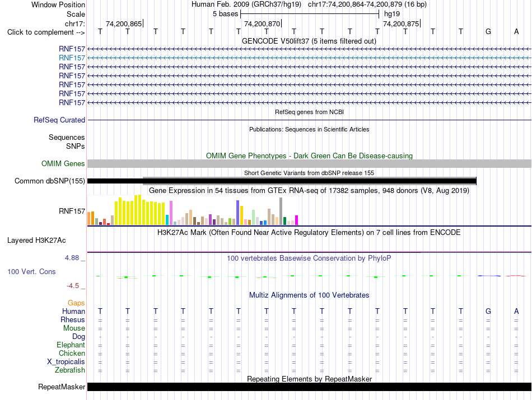
Task: Click 'Human Feb. 2009 (GRCh37/hg19)' assembly text
Action: click(246, 4)
